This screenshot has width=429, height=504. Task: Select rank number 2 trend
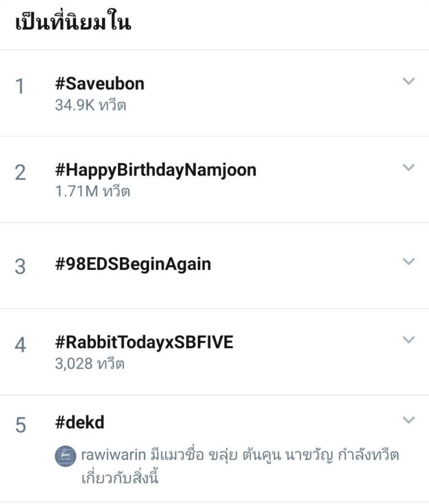click(20, 173)
